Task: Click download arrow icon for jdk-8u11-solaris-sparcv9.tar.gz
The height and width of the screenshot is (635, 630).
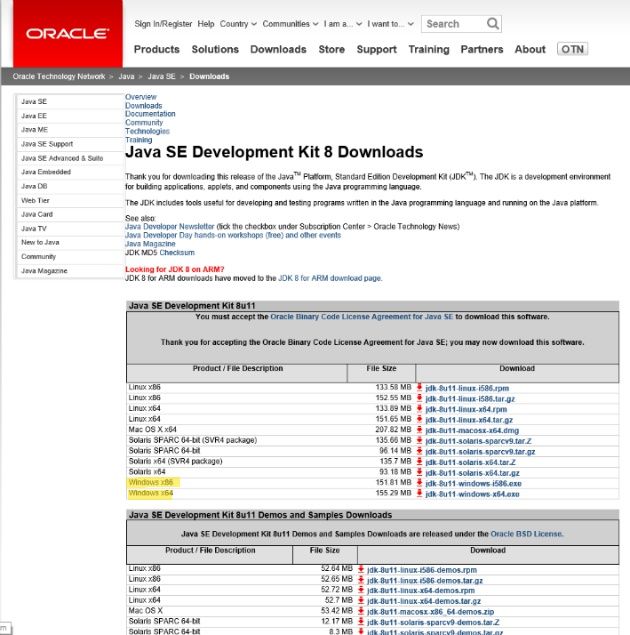Action: (x=419, y=451)
